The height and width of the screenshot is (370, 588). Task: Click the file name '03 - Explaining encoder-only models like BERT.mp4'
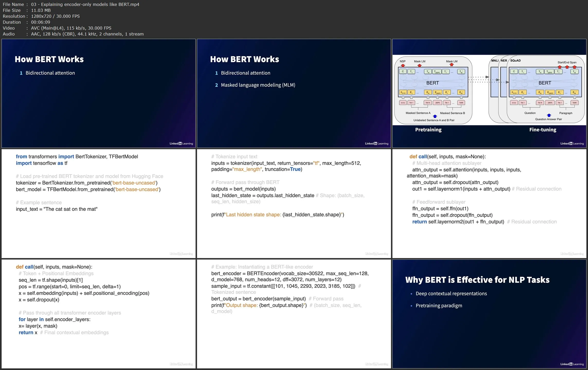[85, 4]
